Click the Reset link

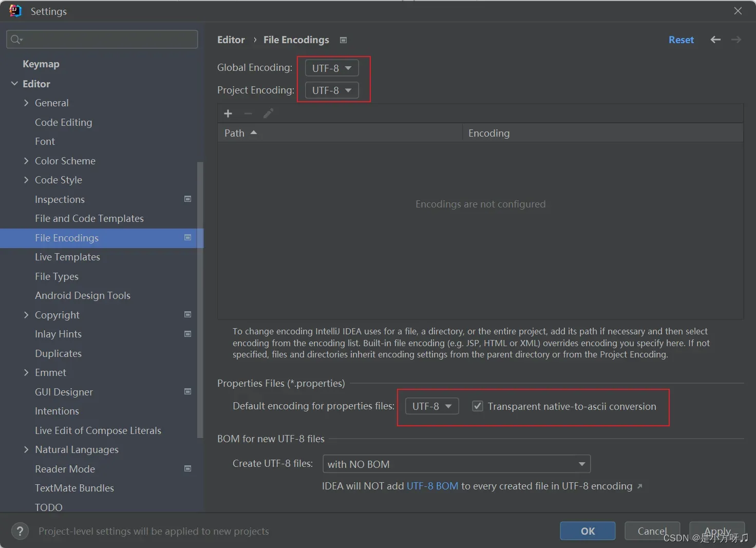point(681,40)
